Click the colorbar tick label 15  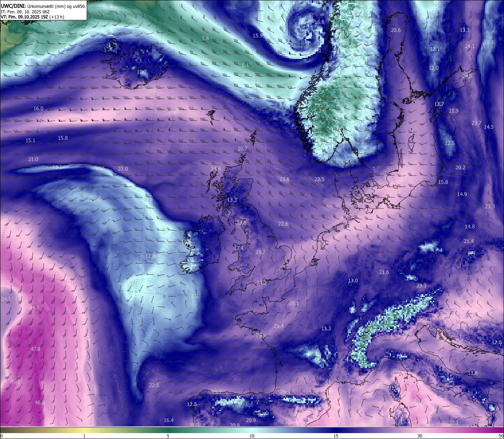click(x=336, y=436)
